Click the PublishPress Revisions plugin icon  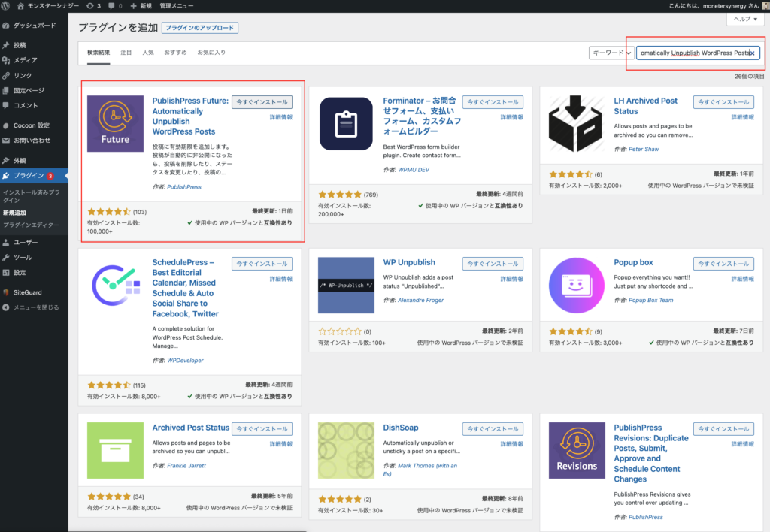[577, 450]
